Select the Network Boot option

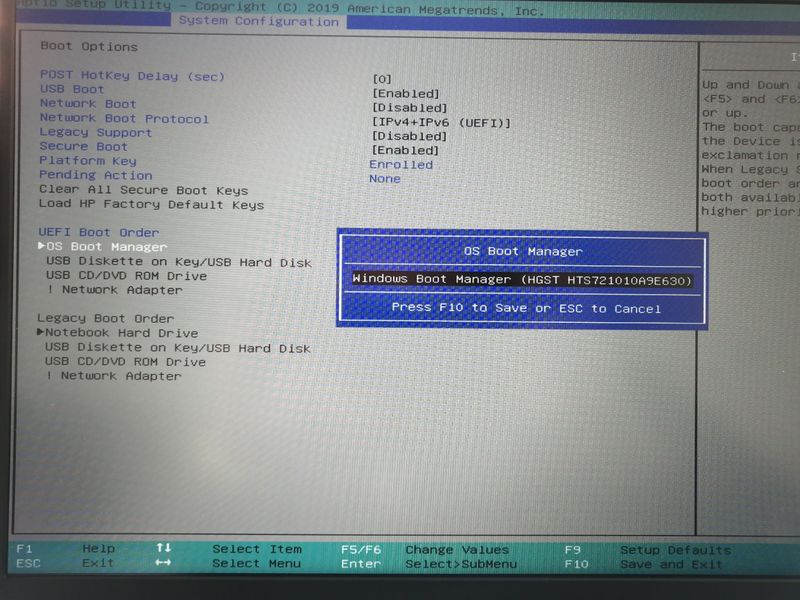coord(88,104)
